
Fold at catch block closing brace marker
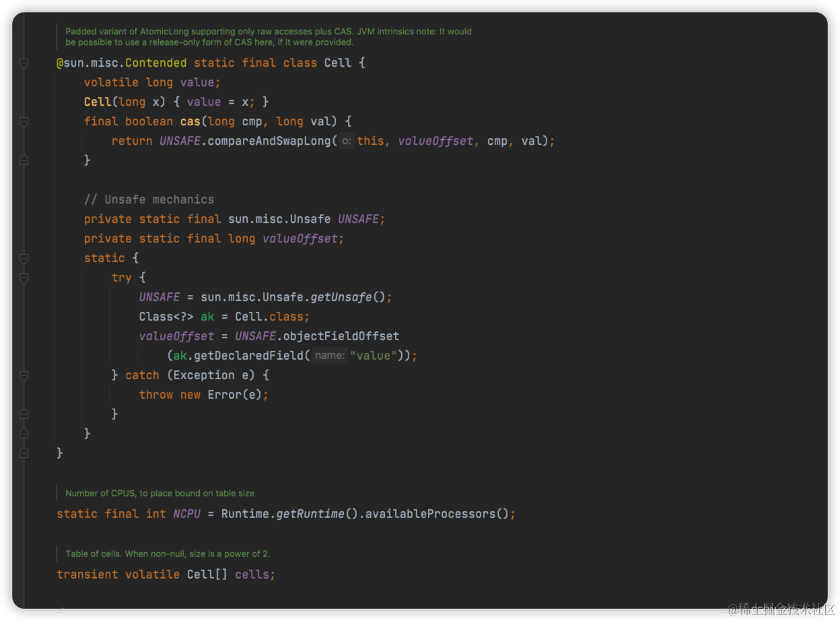tap(24, 414)
